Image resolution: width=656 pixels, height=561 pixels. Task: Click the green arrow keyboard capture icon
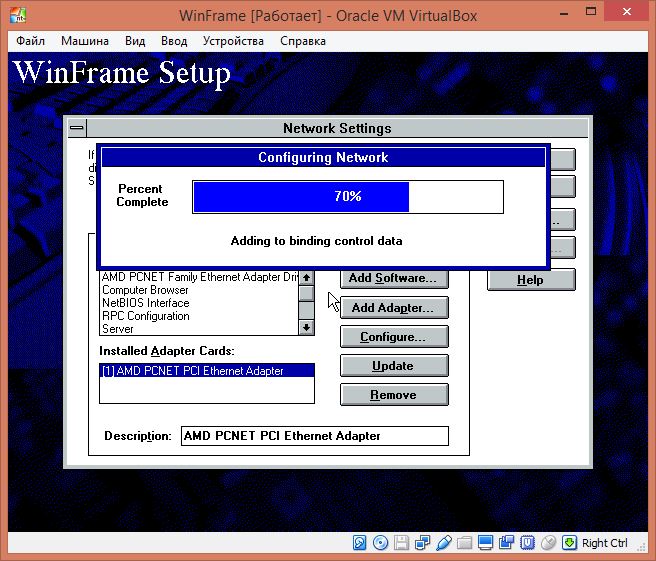[x=569, y=543]
